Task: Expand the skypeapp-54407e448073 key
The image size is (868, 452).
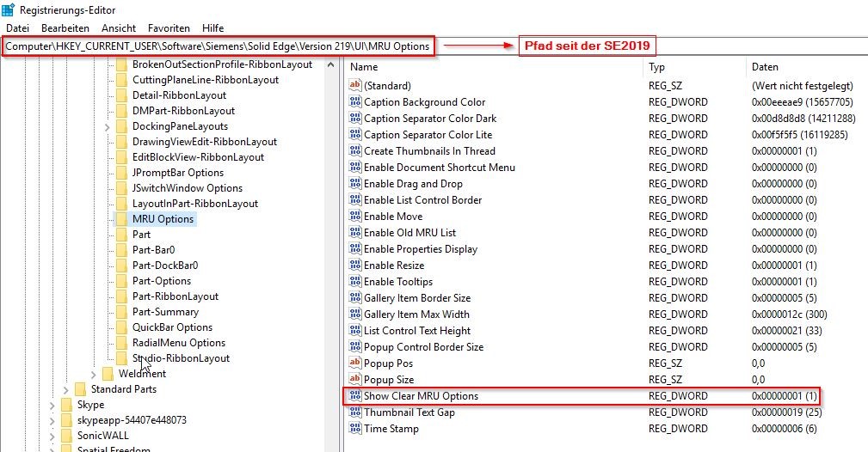Action: coord(52,421)
